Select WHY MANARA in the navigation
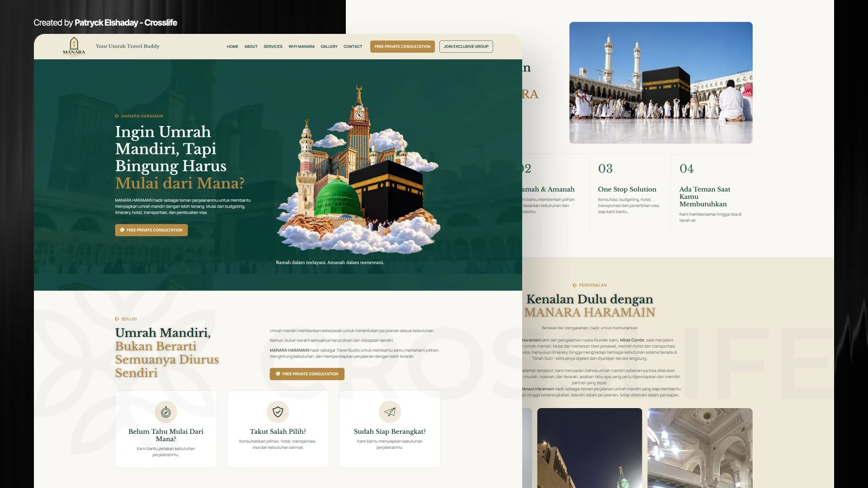This screenshot has height=488, width=868. [302, 47]
